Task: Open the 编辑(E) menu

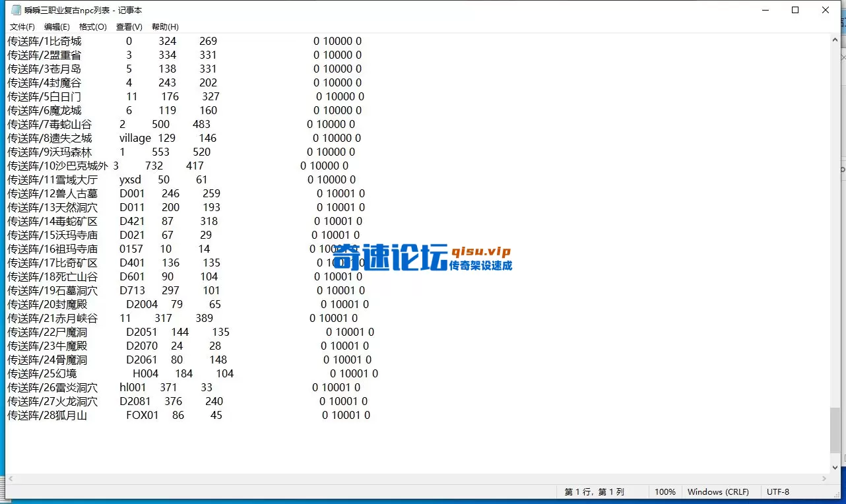Action: pos(57,26)
